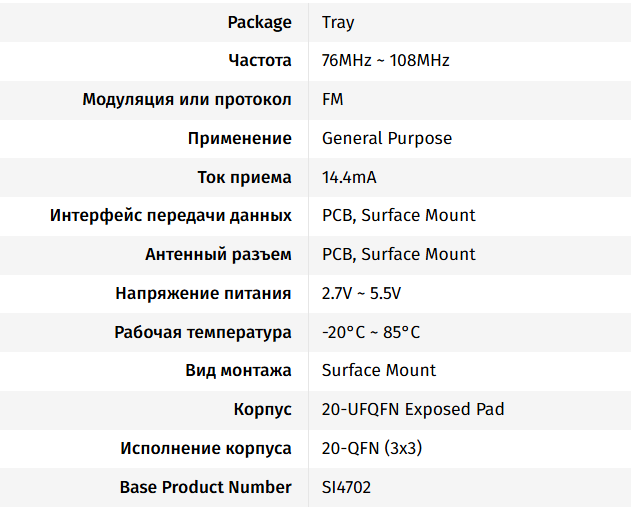This screenshot has width=631, height=511.
Task: Click the Package row label
Action: [x=259, y=22]
